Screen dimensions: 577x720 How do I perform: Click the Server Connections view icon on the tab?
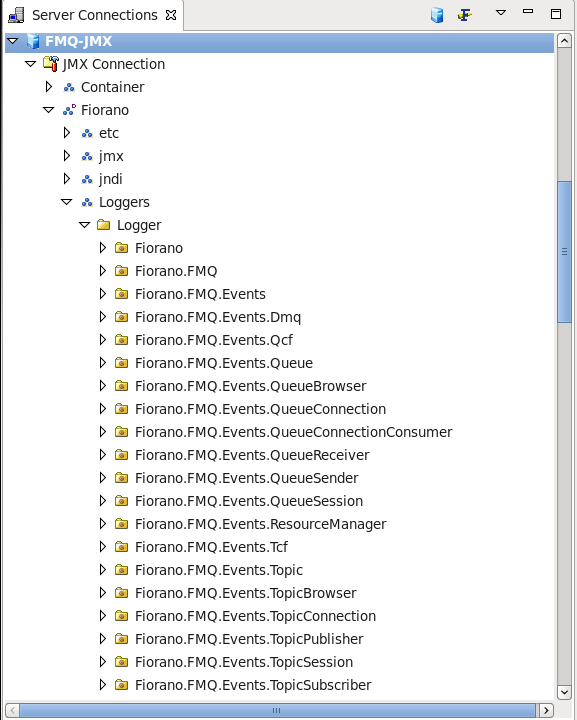(x=17, y=15)
